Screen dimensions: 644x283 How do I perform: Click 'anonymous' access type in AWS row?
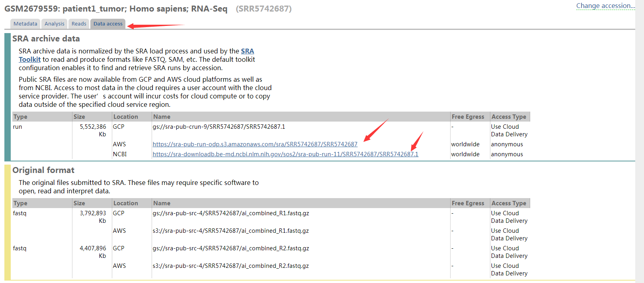coord(507,144)
